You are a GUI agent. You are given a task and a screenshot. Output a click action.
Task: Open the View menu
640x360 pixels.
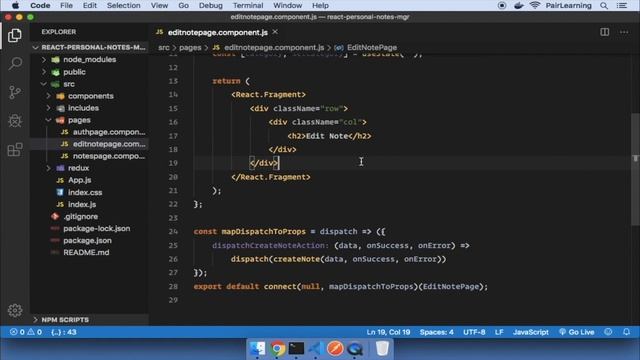(159, 5)
